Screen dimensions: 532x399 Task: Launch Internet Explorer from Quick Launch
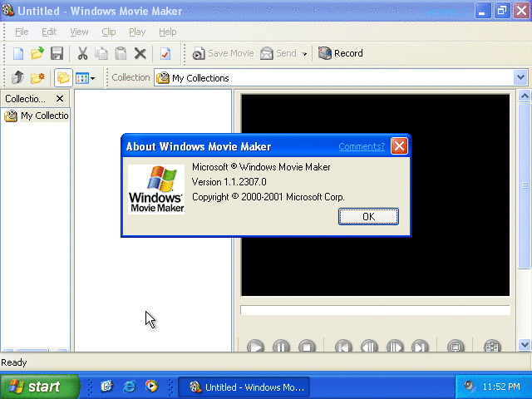coord(130,387)
